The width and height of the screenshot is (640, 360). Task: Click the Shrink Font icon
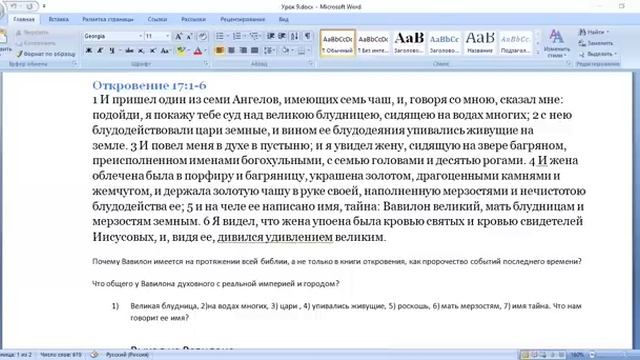click(189, 36)
